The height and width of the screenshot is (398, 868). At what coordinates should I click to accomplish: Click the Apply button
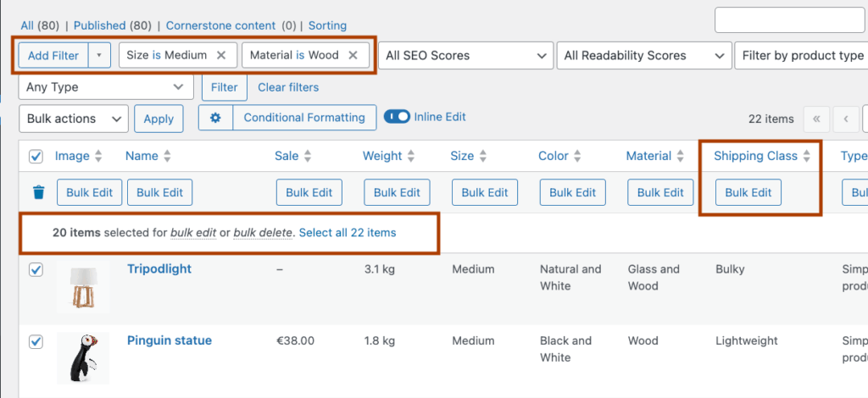click(x=159, y=119)
